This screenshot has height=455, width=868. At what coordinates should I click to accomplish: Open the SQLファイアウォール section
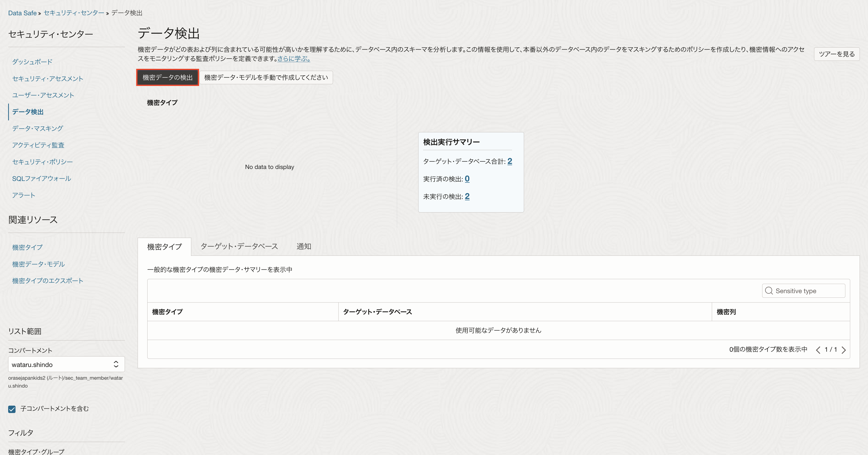coord(41,178)
